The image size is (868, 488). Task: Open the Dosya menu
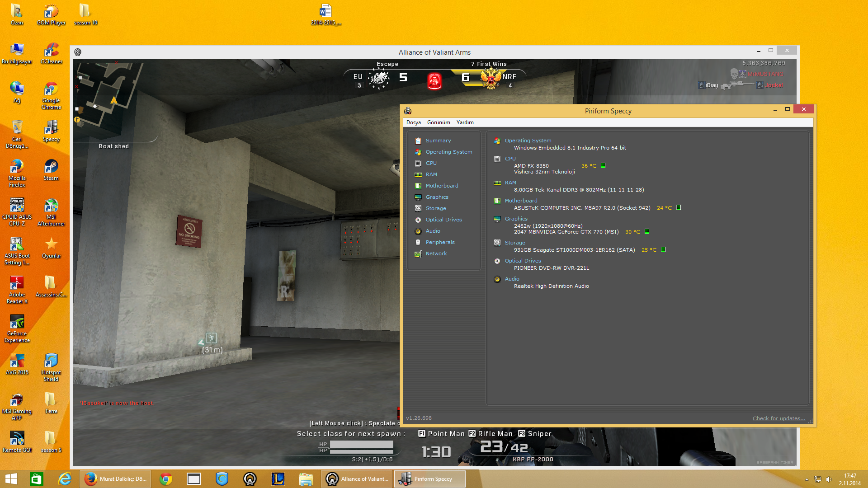pos(413,122)
